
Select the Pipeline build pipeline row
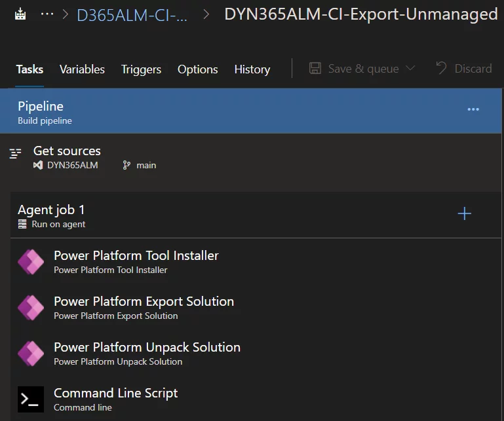pos(251,111)
